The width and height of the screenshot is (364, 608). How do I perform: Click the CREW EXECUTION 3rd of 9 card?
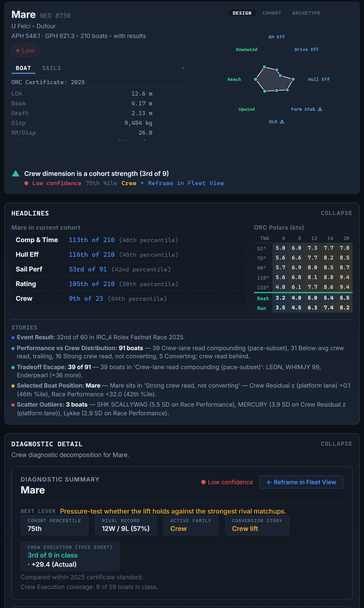coord(70,556)
